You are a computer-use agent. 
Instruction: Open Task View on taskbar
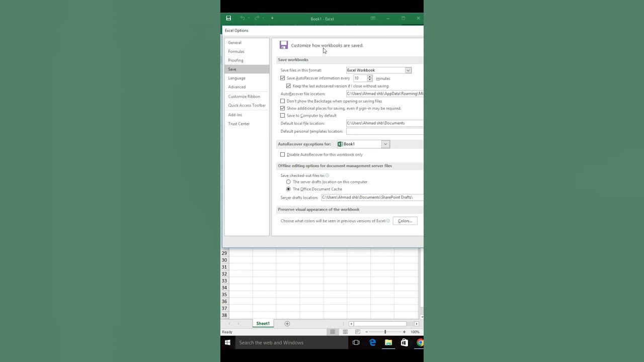pos(356,343)
